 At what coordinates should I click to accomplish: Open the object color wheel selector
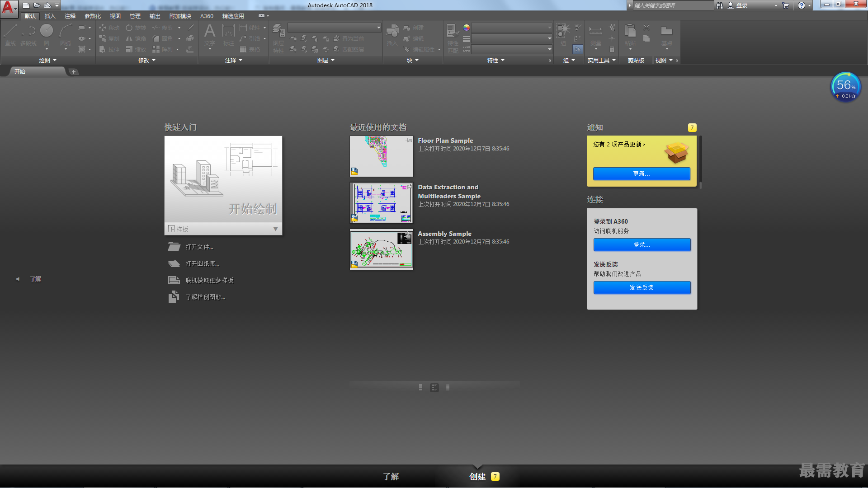point(466,28)
